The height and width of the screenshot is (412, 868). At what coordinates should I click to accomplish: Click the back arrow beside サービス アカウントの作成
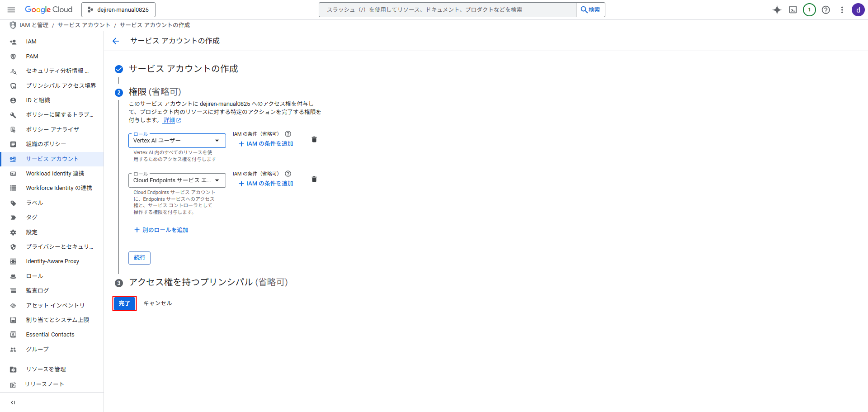(116, 41)
